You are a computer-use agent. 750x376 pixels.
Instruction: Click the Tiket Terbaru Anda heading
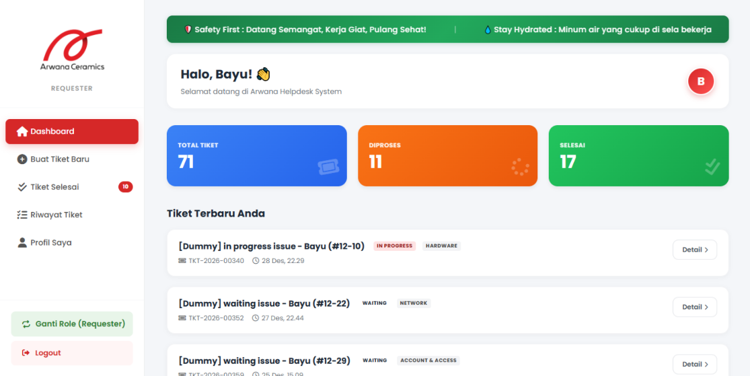click(x=216, y=214)
